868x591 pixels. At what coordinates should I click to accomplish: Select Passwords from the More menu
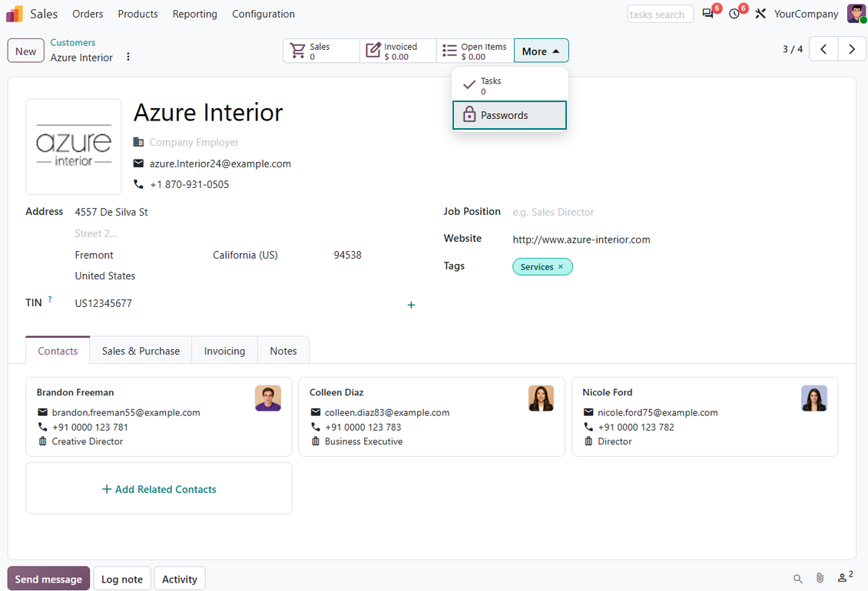(x=510, y=115)
